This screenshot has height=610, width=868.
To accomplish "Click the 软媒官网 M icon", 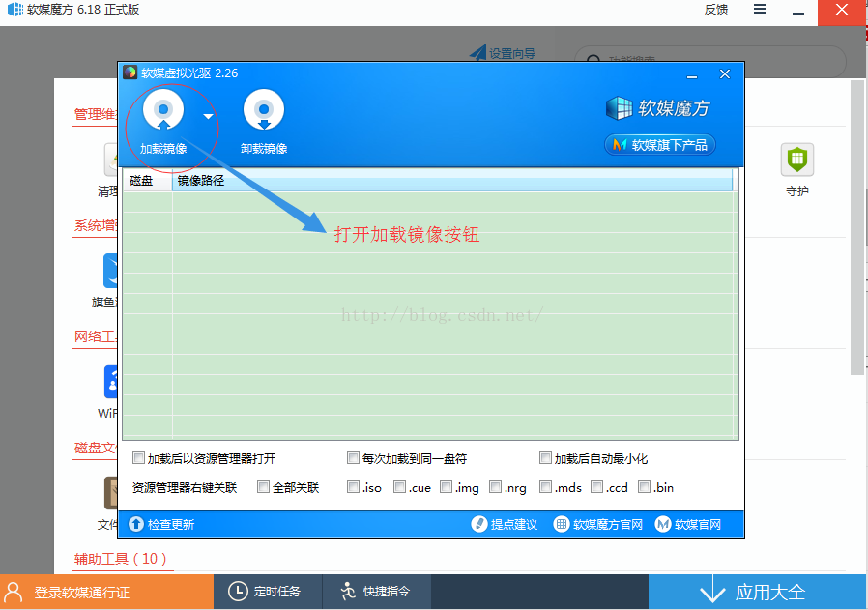I will tap(663, 524).
